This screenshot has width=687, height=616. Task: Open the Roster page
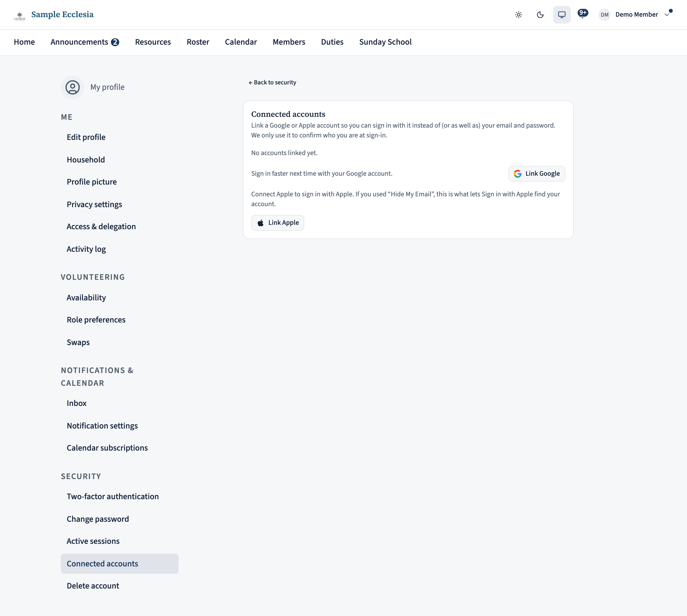click(x=198, y=42)
